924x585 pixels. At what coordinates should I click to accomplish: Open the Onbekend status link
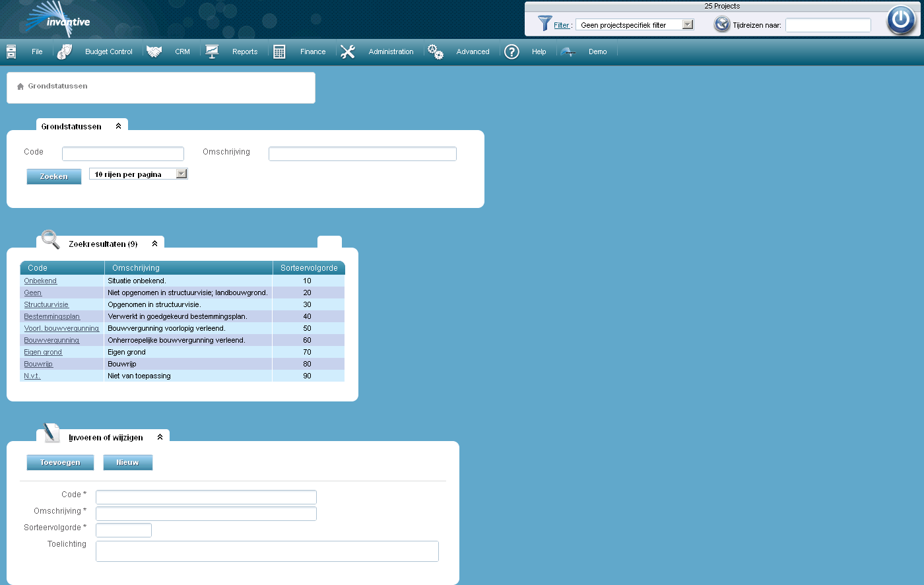click(40, 281)
